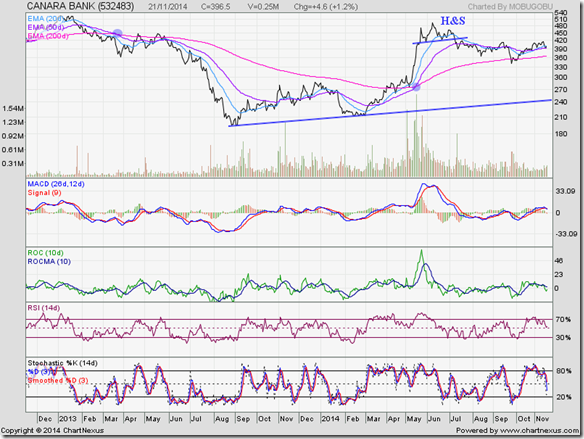This screenshot has width=584, height=439.
Task: Click the 33.09 MACD axis value
Action: click(x=565, y=191)
